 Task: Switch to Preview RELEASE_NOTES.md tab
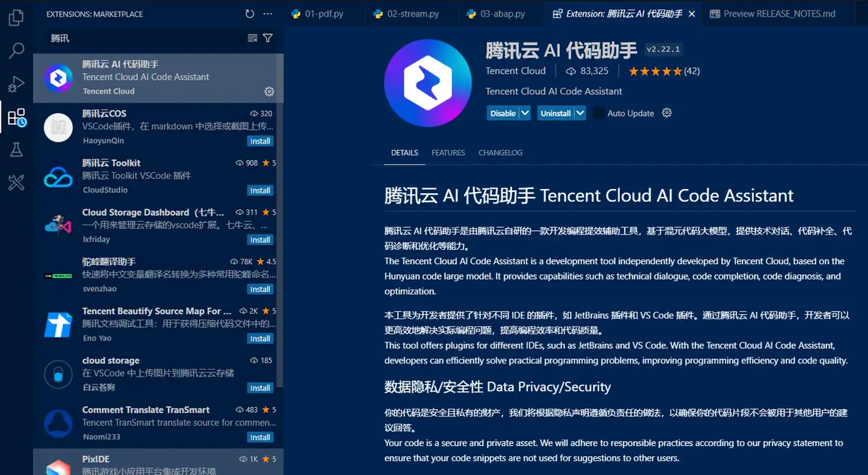click(x=780, y=14)
